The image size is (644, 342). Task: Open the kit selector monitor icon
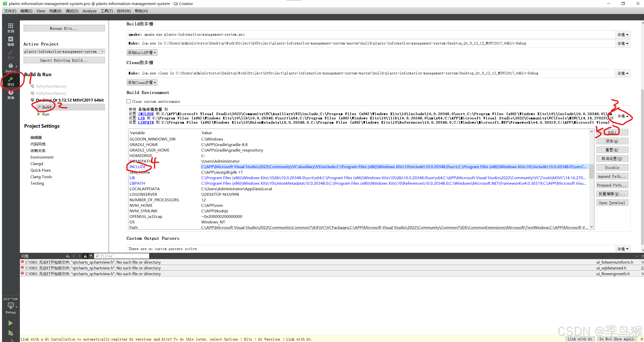click(x=11, y=306)
